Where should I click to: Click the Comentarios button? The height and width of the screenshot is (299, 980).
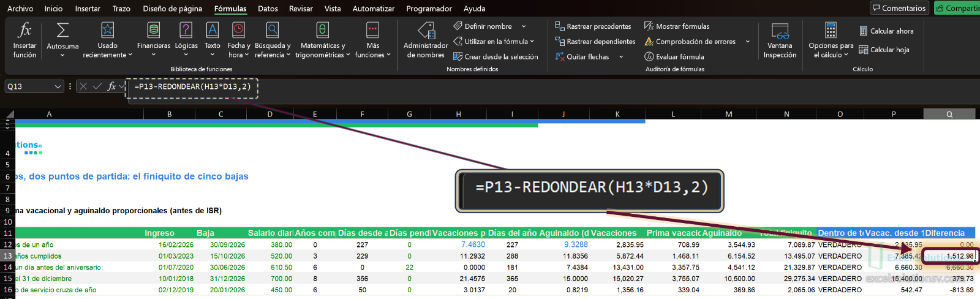coord(900,8)
